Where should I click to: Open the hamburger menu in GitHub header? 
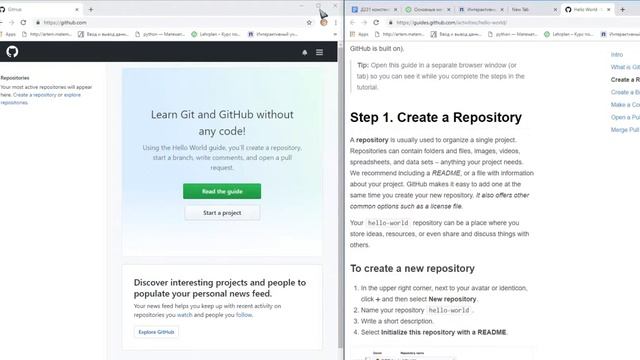319,52
